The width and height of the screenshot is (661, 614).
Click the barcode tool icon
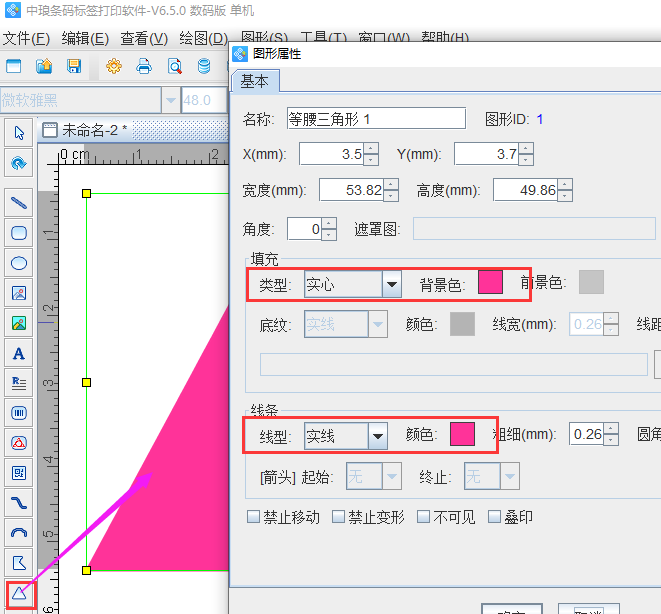19,412
